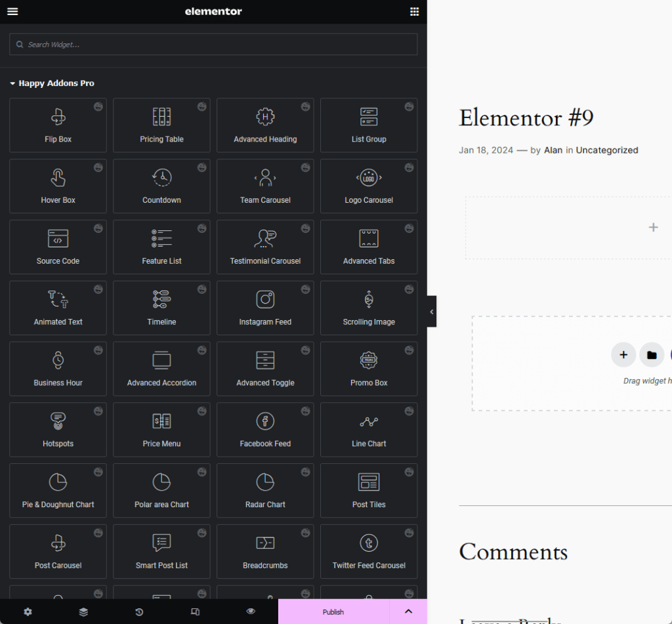Switch responsive mode icon

[195, 612]
